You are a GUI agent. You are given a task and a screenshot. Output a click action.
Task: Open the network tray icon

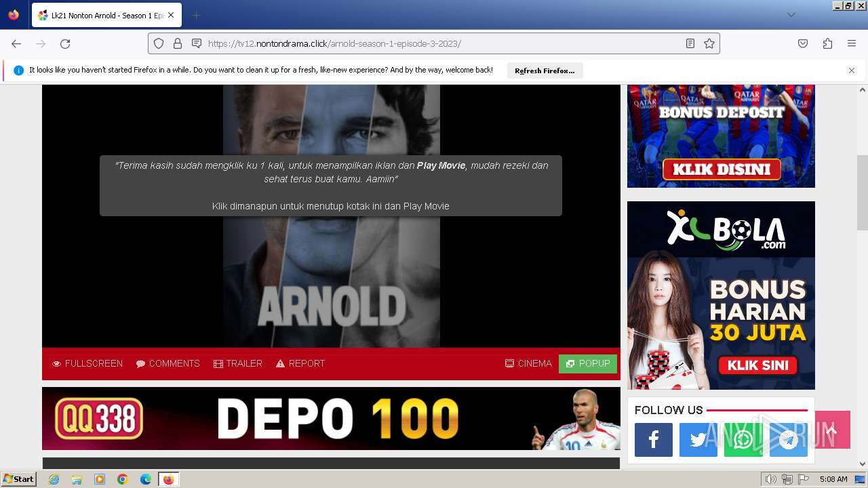pyautogui.click(x=787, y=479)
